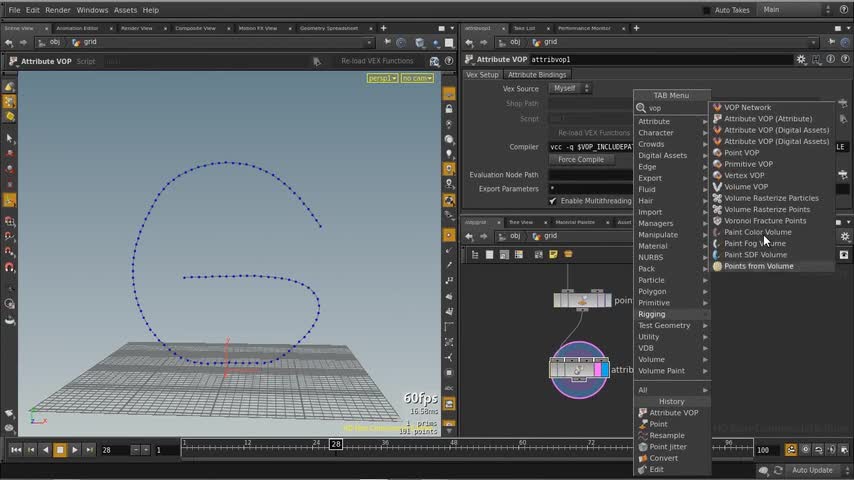The width and height of the screenshot is (854, 480).
Task: Click current frame marker 28 on timeline
Action: click(336, 445)
